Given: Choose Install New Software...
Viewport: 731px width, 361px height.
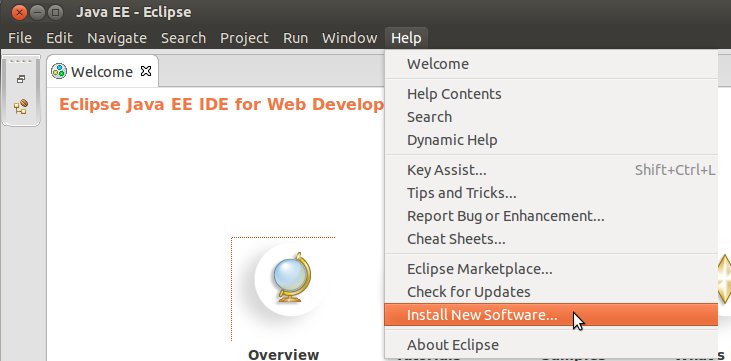Looking at the screenshot, I should (551, 315).
